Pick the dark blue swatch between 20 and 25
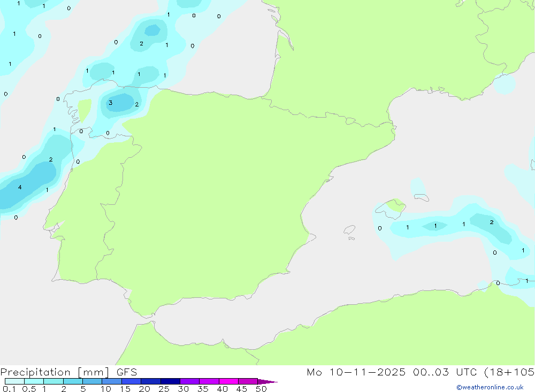Image resolution: width=535 pixels, height=392 pixels. (151, 381)
